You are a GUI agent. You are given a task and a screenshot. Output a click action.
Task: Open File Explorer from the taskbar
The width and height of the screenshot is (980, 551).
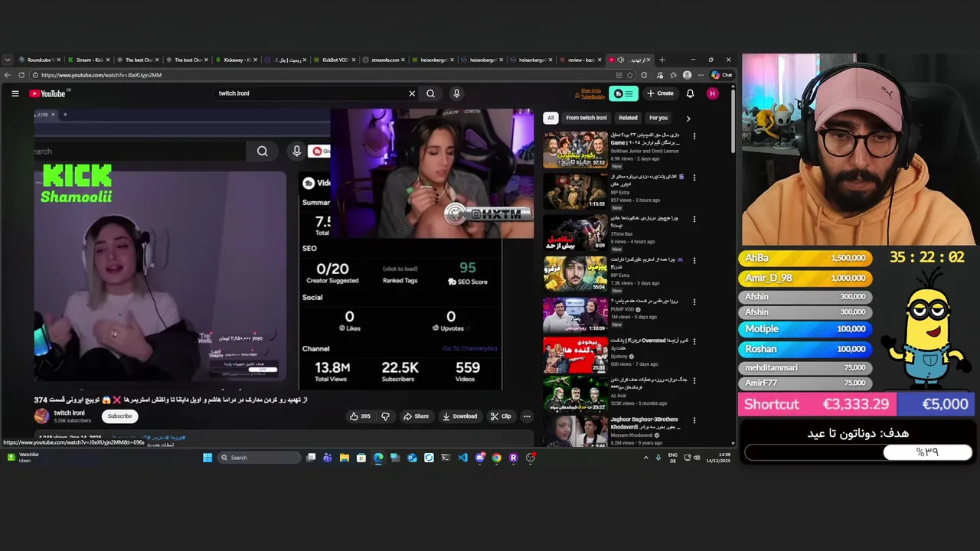point(345,458)
